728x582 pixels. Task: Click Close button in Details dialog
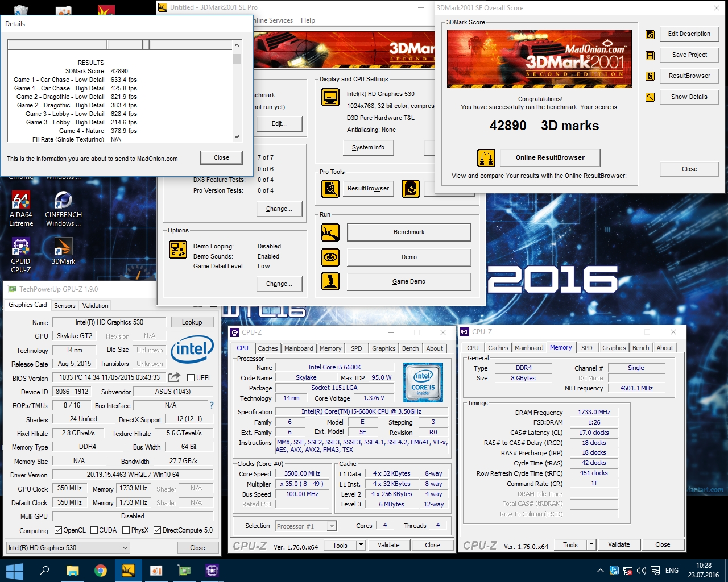pyautogui.click(x=222, y=157)
